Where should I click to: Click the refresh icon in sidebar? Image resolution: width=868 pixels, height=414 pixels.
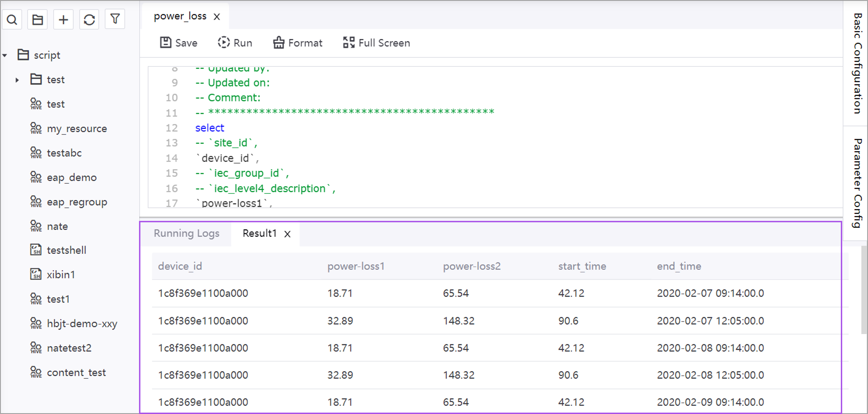click(89, 20)
